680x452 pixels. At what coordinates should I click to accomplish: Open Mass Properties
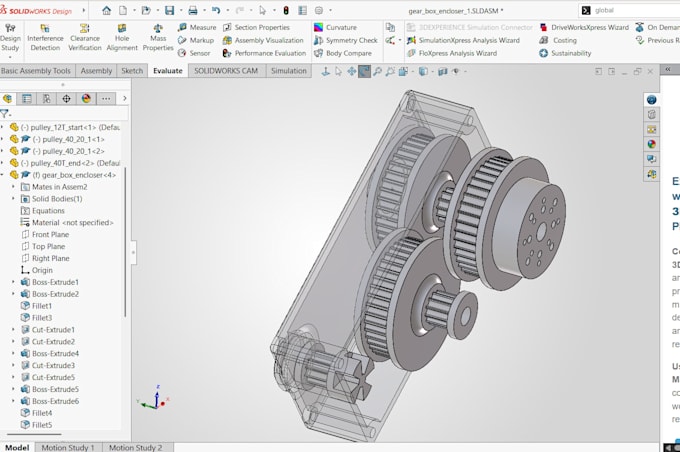pos(158,38)
